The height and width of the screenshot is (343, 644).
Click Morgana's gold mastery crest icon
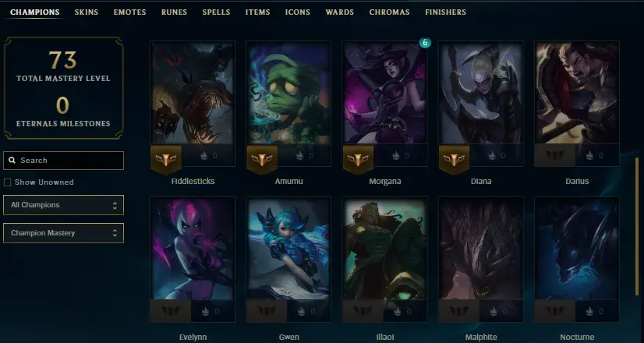click(x=358, y=158)
